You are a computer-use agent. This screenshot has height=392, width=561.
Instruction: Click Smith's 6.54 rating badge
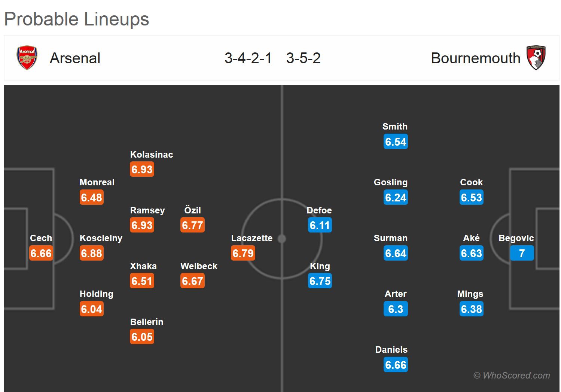[x=396, y=142]
